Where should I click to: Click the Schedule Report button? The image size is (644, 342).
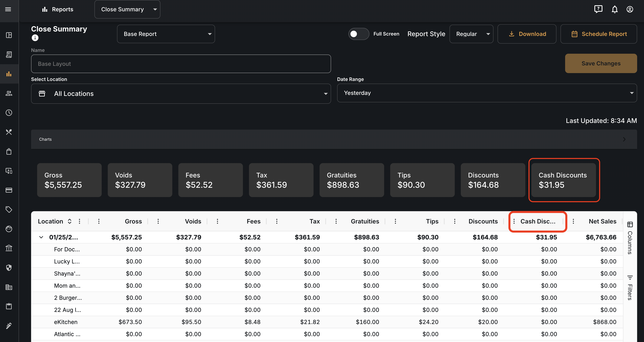tap(598, 34)
